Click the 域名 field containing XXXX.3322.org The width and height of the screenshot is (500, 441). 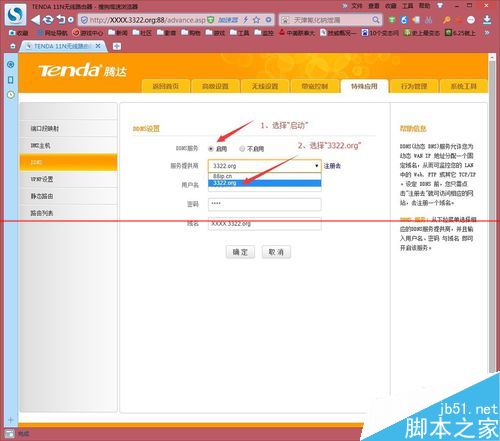click(265, 224)
